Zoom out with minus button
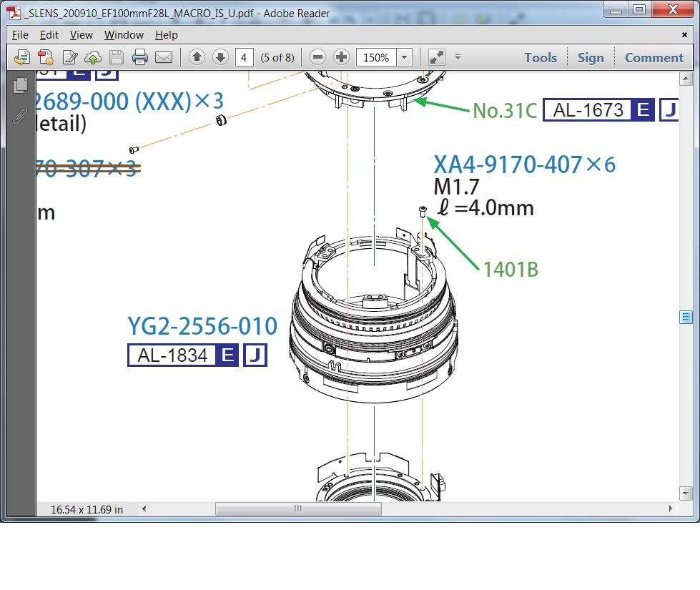Viewport: 700px width, 590px height. tap(318, 57)
